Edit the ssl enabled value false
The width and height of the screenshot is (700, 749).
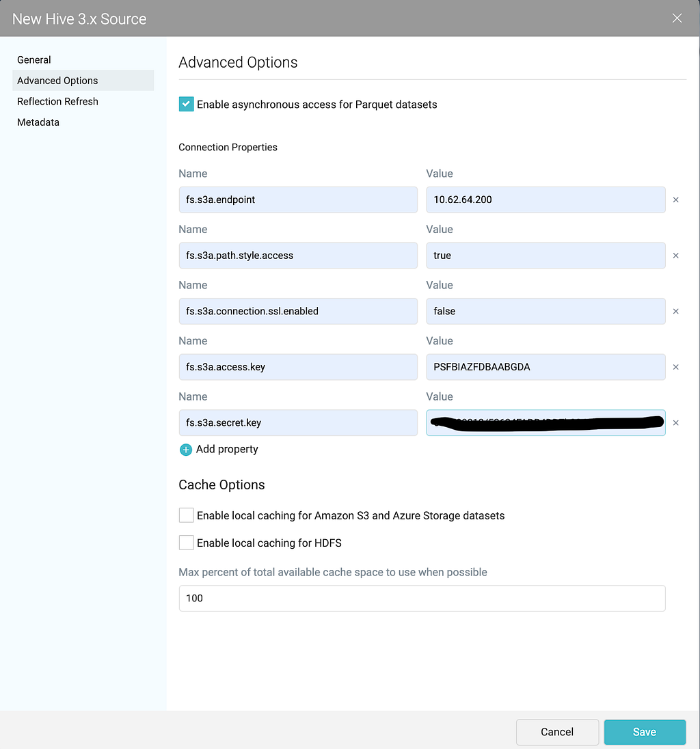546,312
